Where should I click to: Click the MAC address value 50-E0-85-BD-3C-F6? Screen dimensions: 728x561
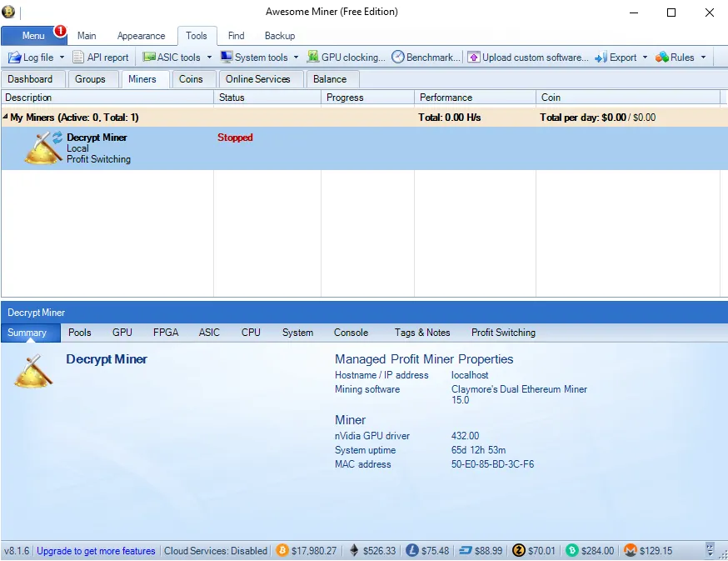[x=492, y=463]
